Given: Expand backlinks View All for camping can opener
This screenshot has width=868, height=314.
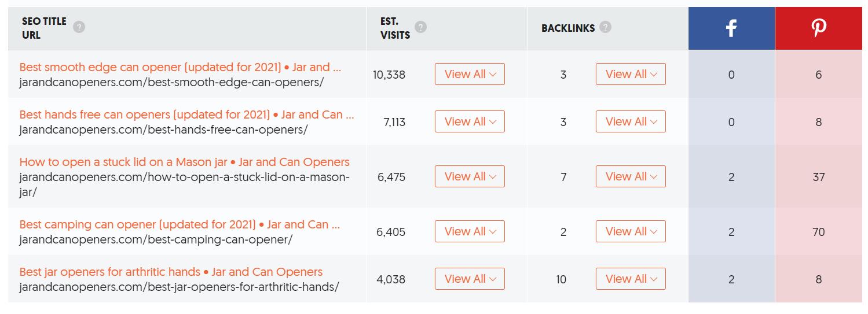Looking at the screenshot, I should 631,231.
